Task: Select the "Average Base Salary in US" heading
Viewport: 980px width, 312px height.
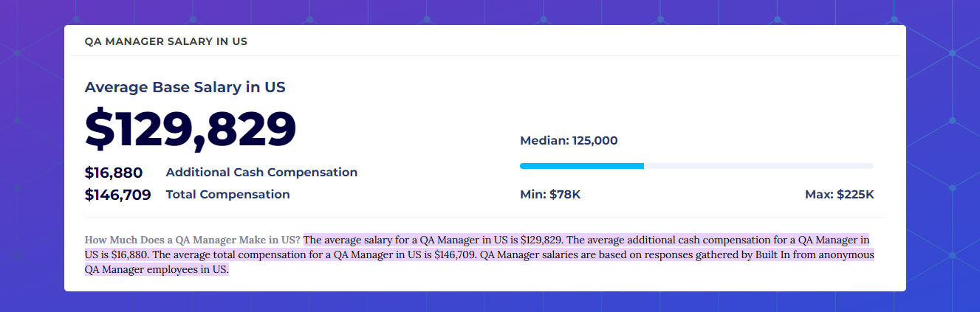Action: 185,88
